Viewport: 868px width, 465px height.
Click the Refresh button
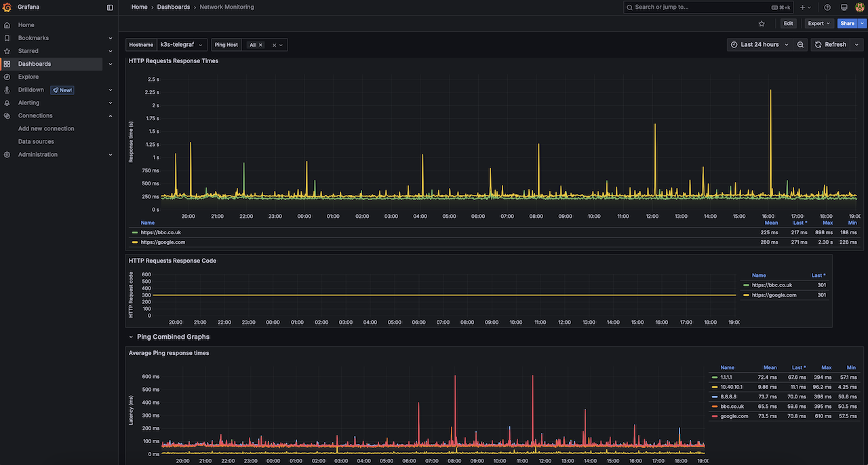831,45
